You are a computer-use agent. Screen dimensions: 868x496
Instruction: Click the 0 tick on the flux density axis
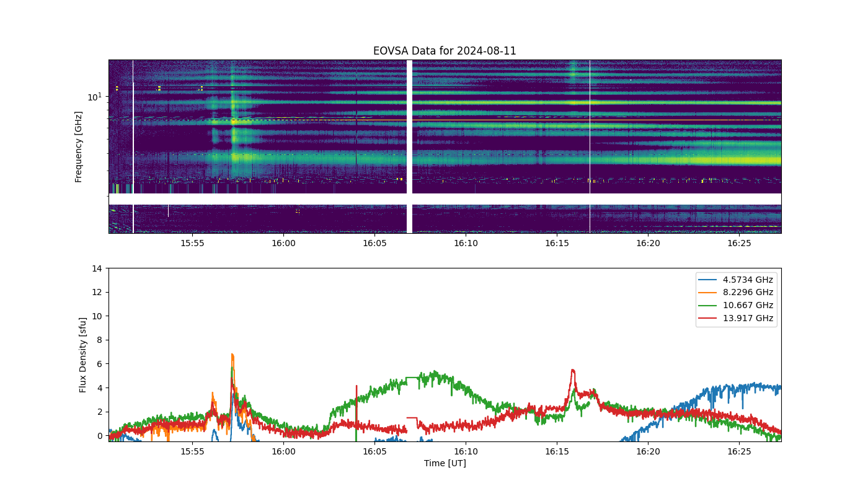100,436
